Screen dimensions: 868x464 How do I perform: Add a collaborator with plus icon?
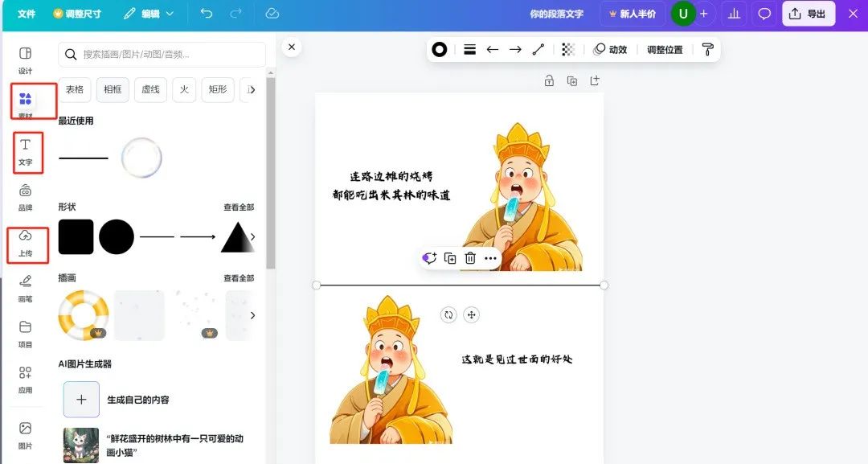click(703, 14)
